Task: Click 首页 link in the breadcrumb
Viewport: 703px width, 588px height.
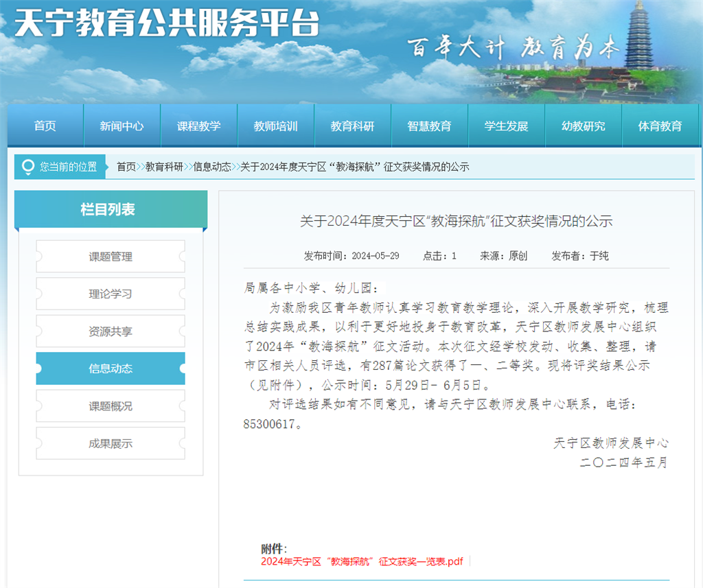Action: pyautogui.click(x=126, y=167)
